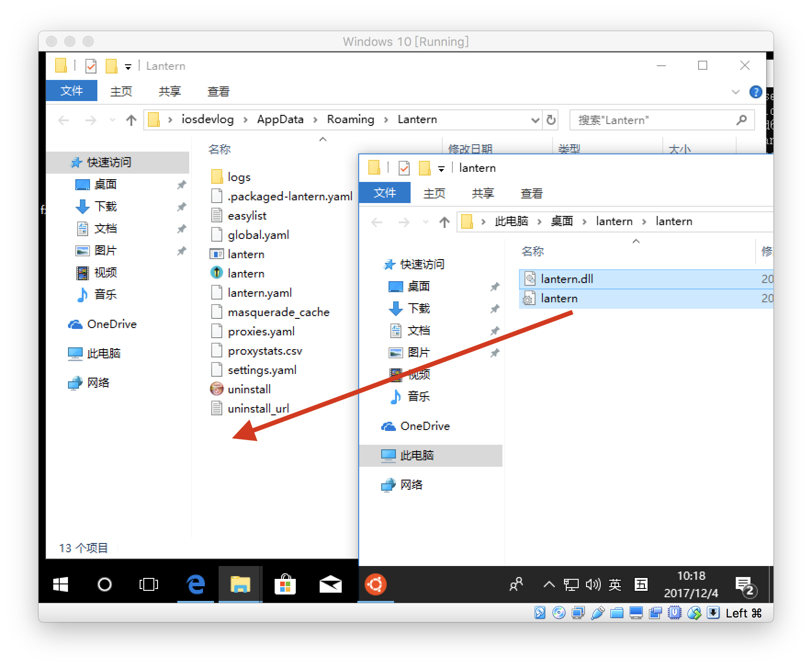This screenshot has height=668, width=812.
Task: Expand the ribbon in the Lantern window
Action: [735, 92]
